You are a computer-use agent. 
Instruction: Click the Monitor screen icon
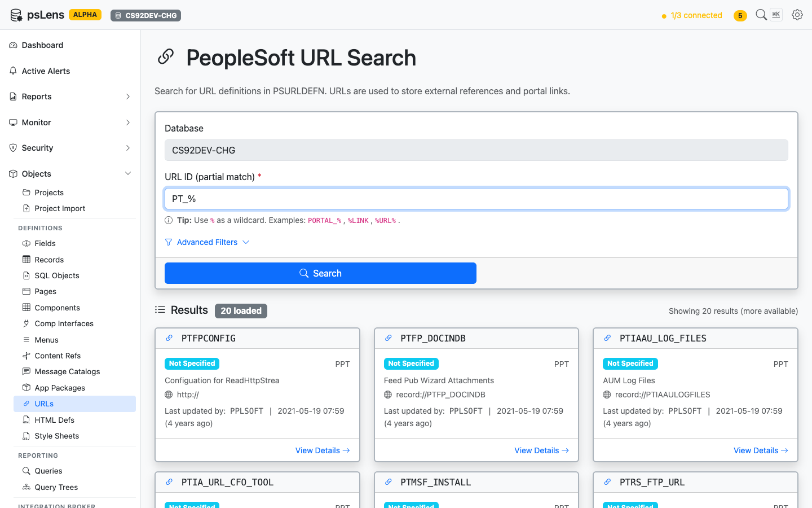pyautogui.click(x=13, y=122)
